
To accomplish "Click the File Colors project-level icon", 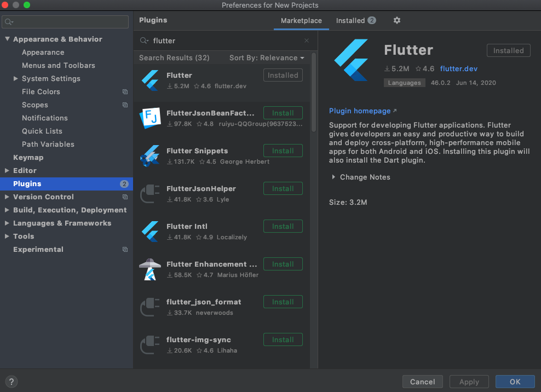I will (125, 92).
